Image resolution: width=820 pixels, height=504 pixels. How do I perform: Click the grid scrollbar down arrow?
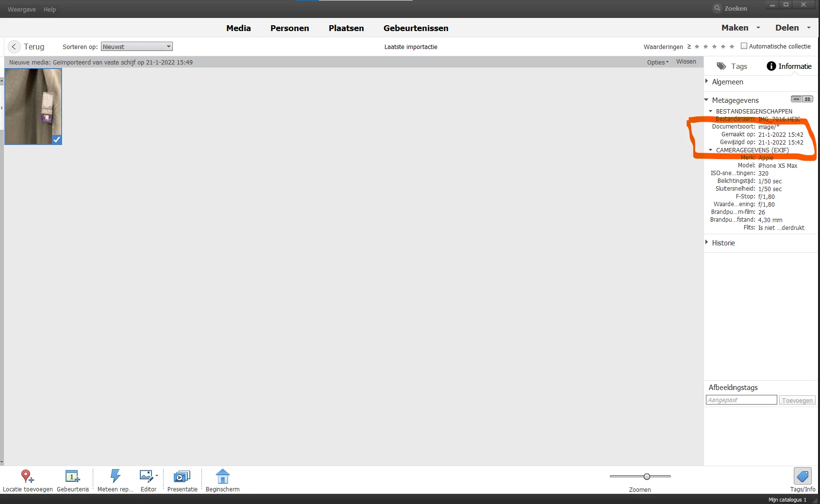2,462
